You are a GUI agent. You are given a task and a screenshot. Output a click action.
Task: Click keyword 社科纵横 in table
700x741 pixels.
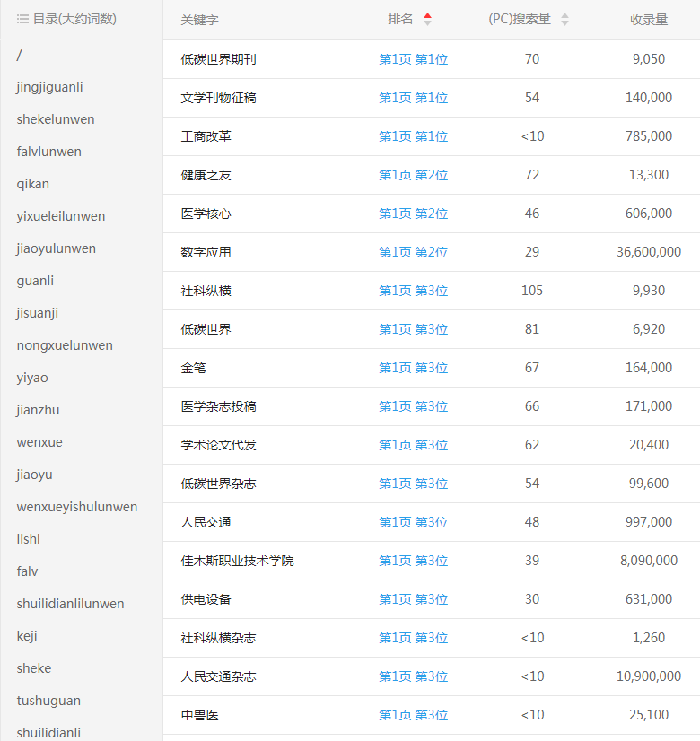(x=206, y=291)
